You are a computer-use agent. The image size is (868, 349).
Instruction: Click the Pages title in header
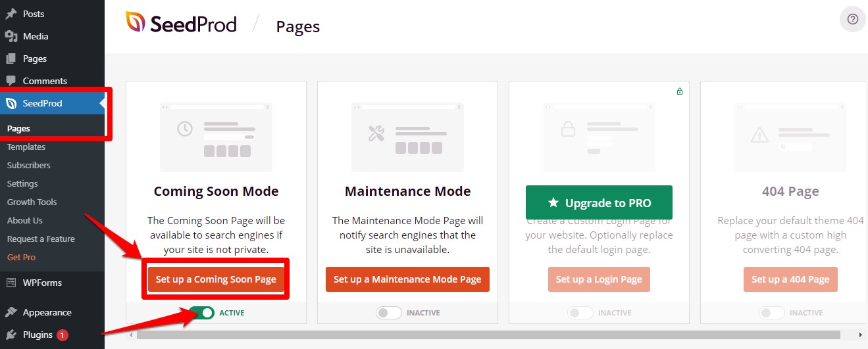click(297, 27)
